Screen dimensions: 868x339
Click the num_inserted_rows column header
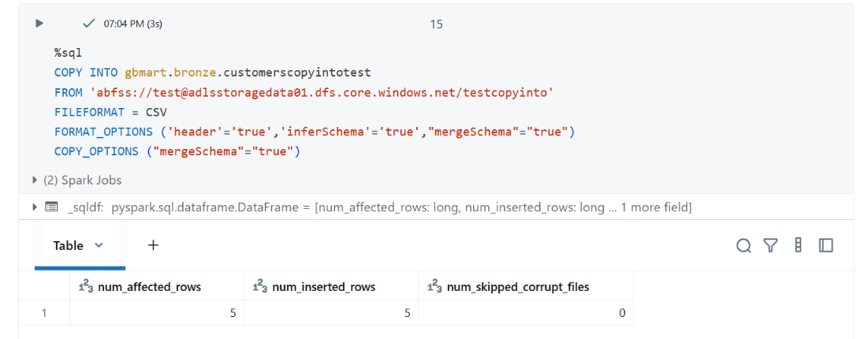point(332,286)
